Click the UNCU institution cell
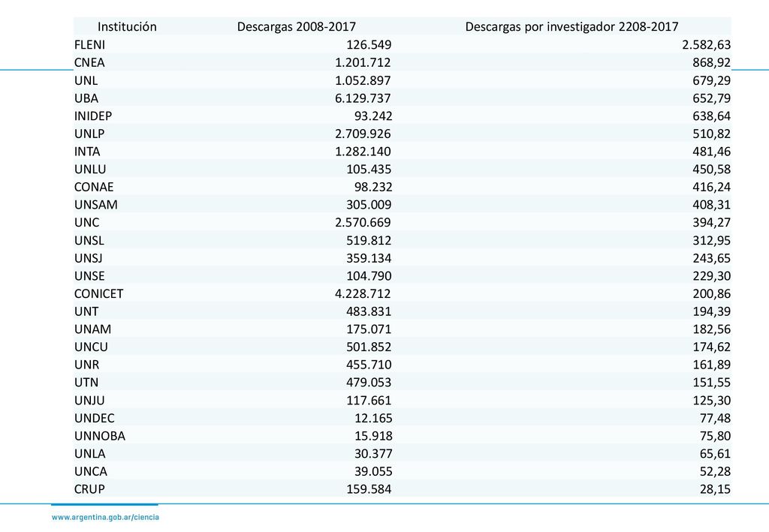The image size is (769, 532). tap(91, 347)
